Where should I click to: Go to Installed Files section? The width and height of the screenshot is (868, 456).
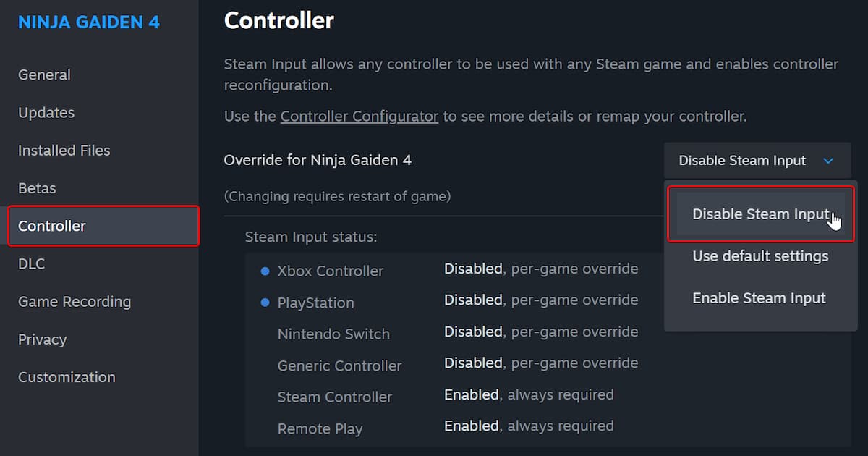(x=64, y=151)
